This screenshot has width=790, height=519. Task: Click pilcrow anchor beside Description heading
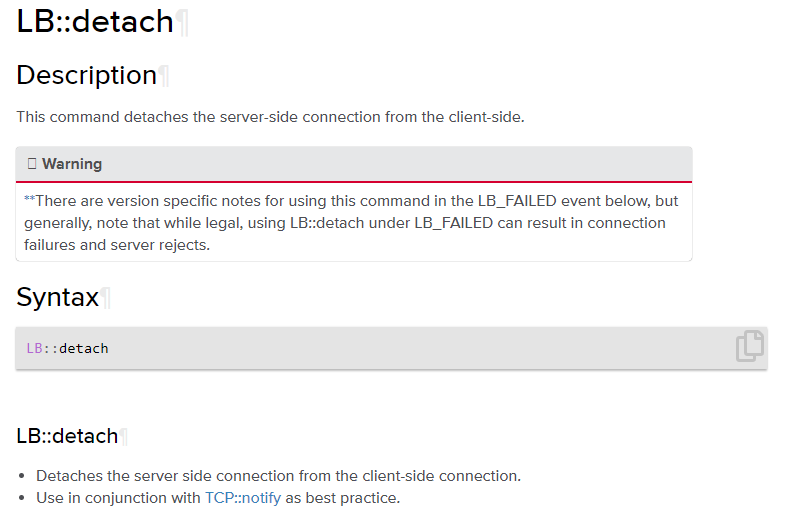click(x=164, y=76)
